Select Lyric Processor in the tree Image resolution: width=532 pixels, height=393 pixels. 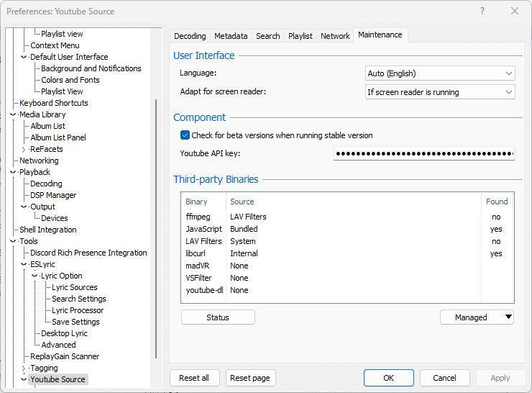pos(78,310)
